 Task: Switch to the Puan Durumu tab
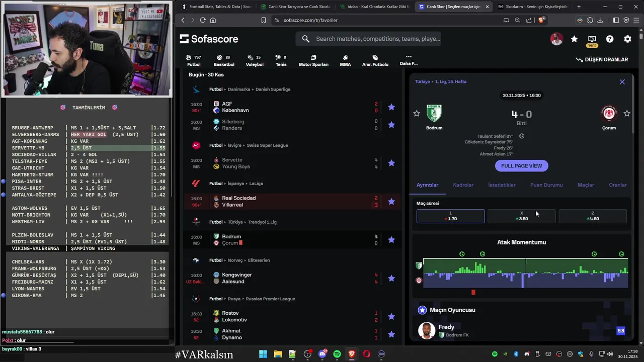pyautogui.click(x=546, y=185)
